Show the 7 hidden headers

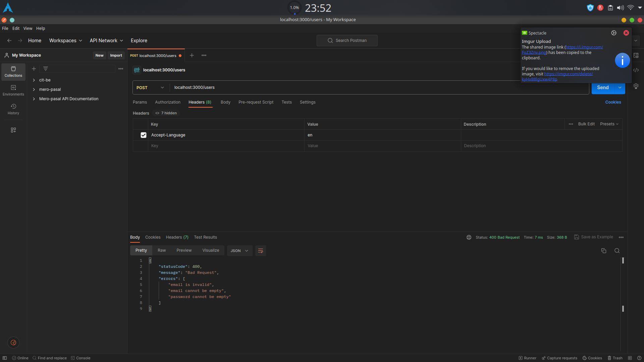(166, 113)
